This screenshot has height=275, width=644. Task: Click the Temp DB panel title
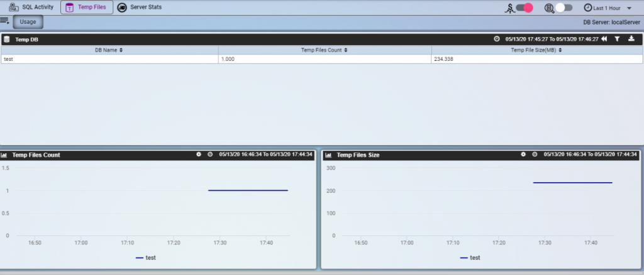26,40
